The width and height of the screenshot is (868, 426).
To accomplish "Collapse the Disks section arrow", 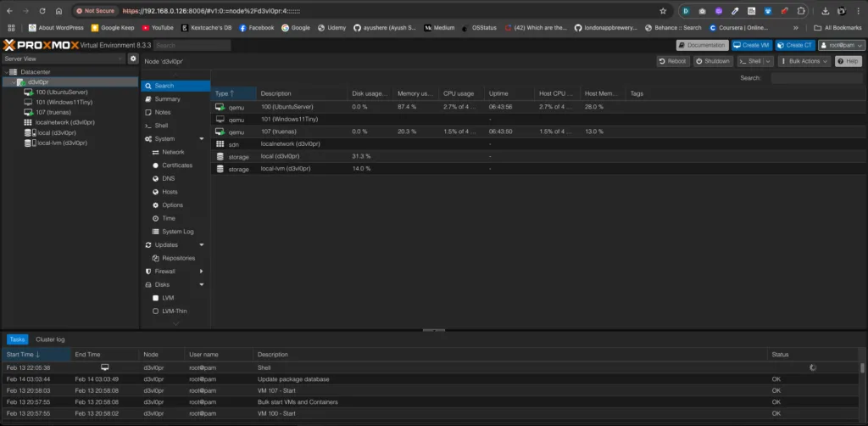I will click(202, 285).
